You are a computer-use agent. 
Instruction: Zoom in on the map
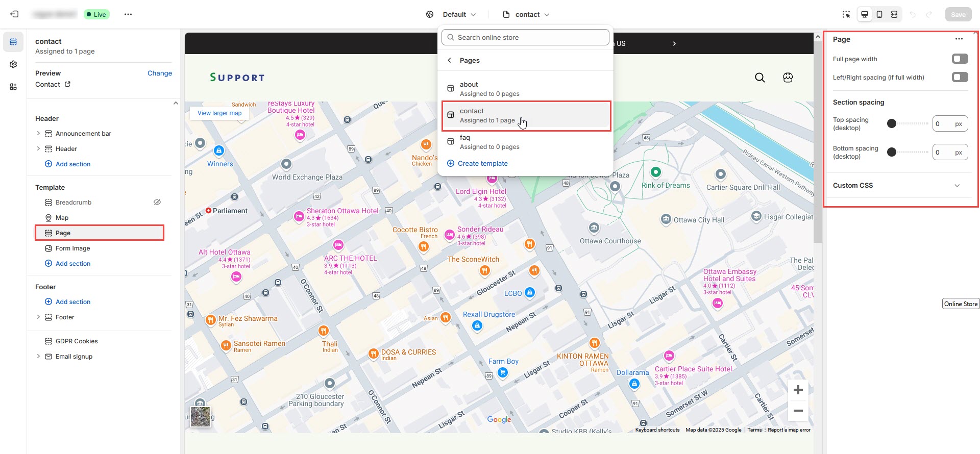coord(798,390)
